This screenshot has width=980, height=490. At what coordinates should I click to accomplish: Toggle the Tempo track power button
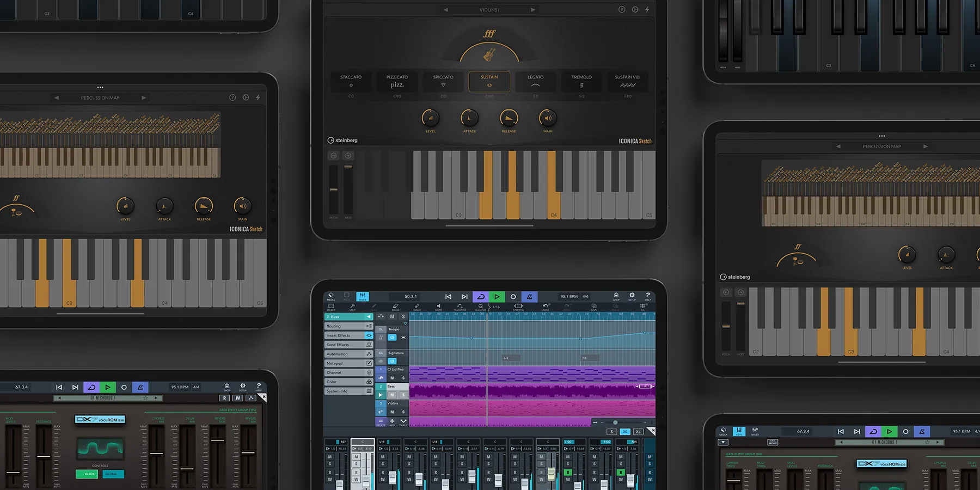click(x=392, y=338)
